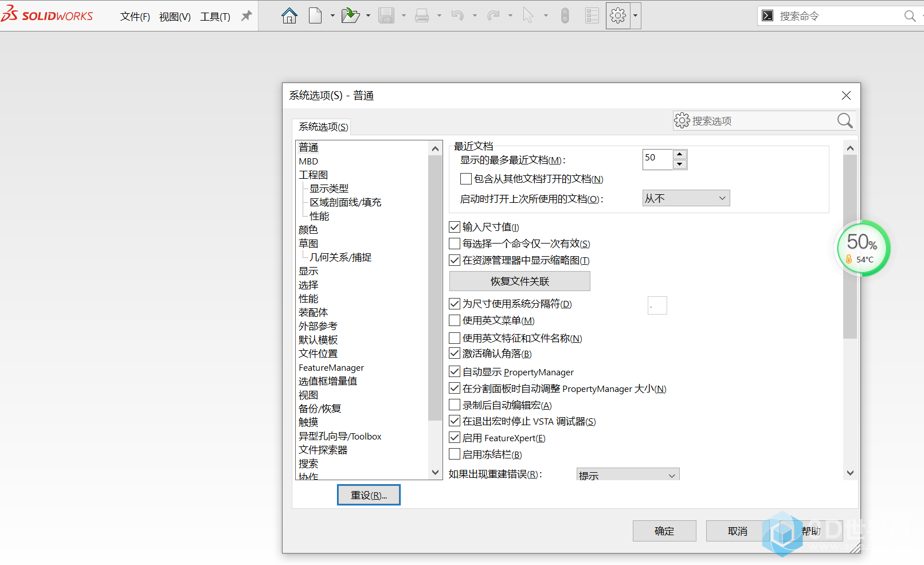The image size is (924, 565).
Task: Check 启用冻结栏 checkbox
Action: point(455,454)
